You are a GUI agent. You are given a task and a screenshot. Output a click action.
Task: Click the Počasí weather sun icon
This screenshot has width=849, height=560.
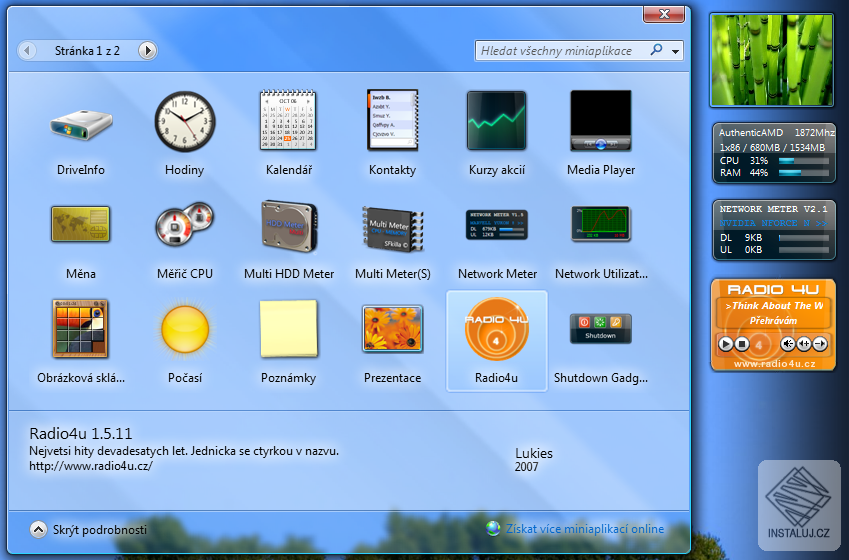tap(184, 329)
